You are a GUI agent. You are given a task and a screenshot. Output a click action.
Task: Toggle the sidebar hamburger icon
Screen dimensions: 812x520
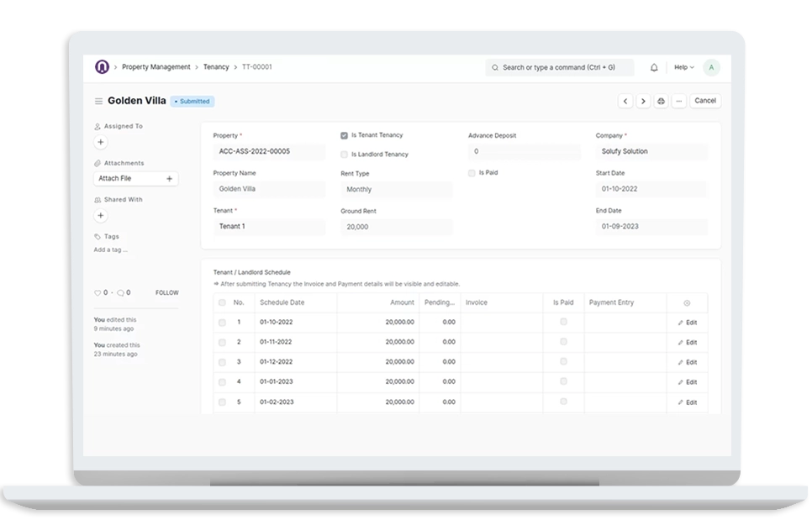tap(98, 101)
